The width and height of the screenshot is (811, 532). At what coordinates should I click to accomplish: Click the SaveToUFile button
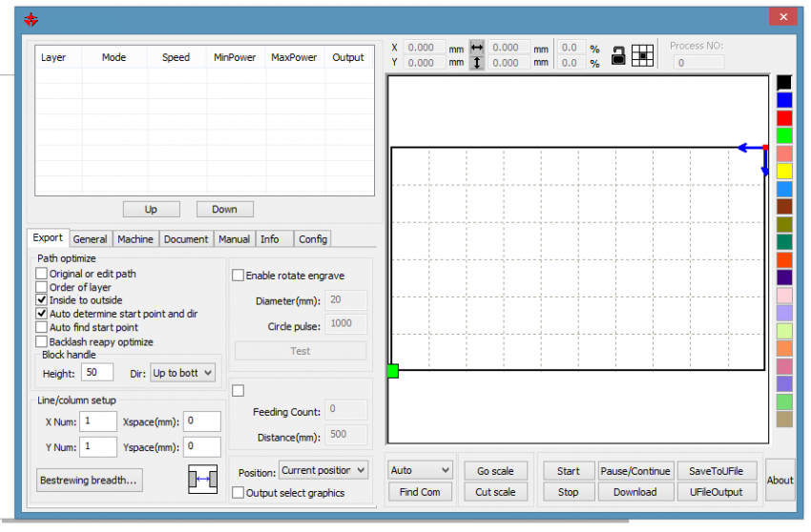pos(717,471)
